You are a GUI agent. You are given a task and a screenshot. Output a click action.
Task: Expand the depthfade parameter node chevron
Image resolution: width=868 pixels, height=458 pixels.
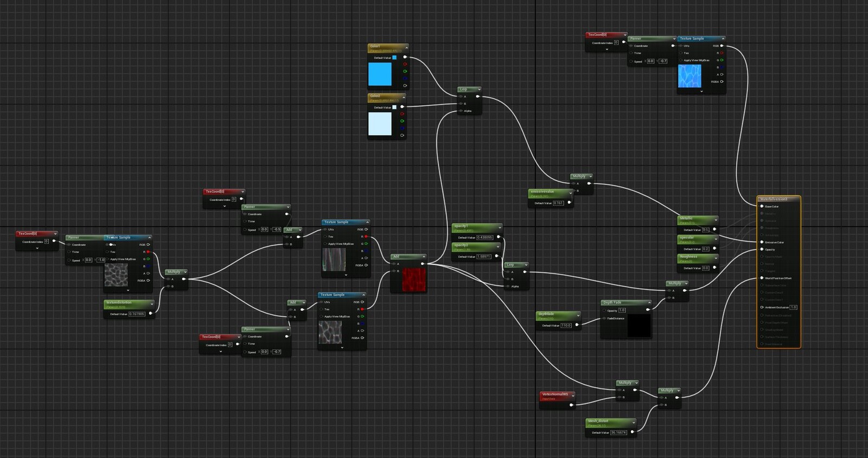pos(578,315)
